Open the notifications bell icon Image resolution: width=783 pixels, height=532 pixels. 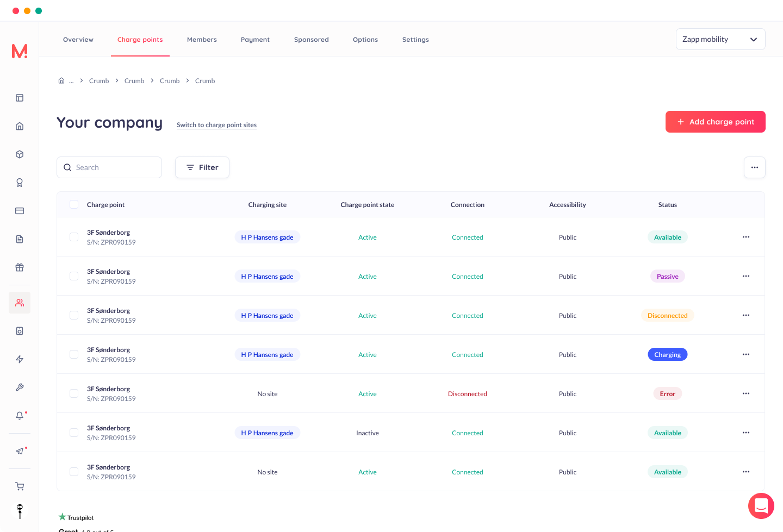tap(20, 416)
